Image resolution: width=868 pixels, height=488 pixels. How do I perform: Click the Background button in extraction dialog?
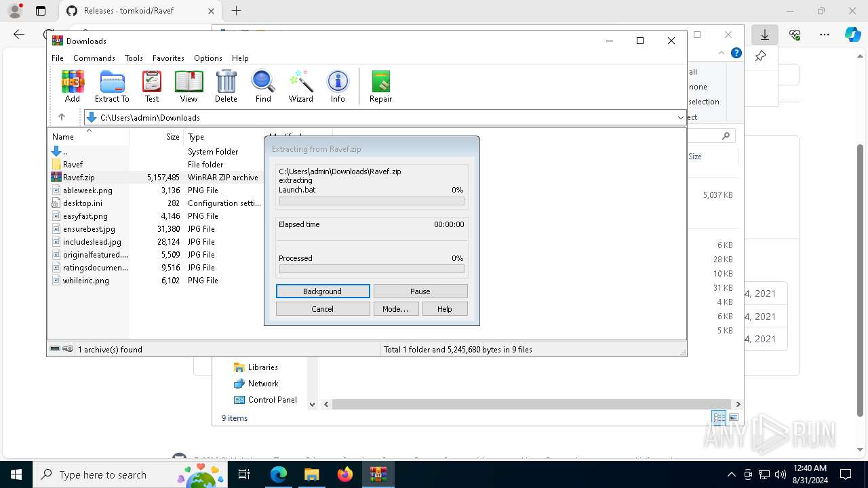pos(323,291)
